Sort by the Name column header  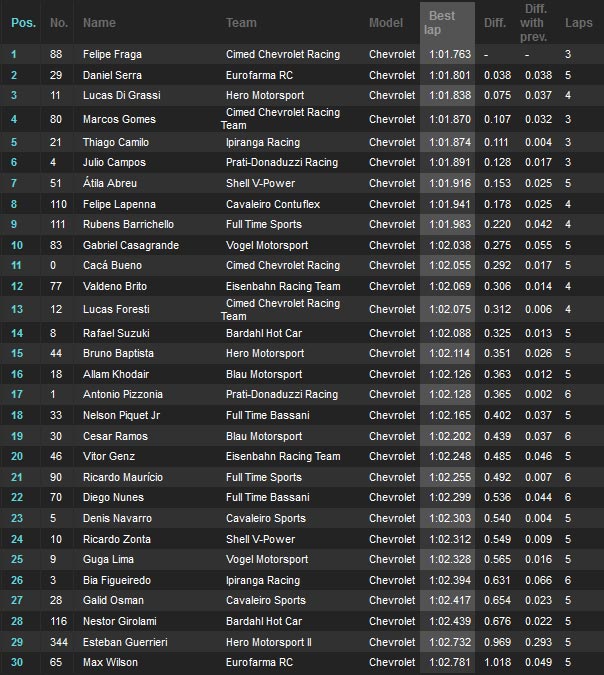pos(99,23)
